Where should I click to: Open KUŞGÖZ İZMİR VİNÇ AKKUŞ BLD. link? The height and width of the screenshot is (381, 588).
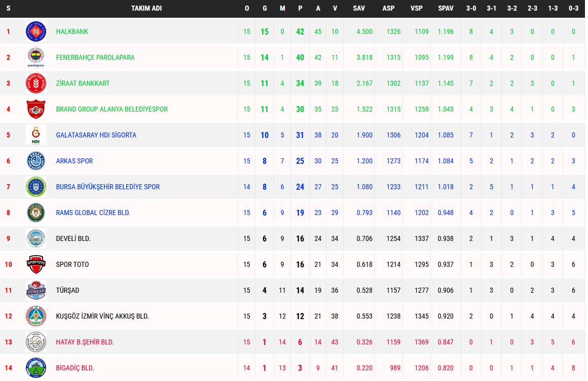click(102, 316)
